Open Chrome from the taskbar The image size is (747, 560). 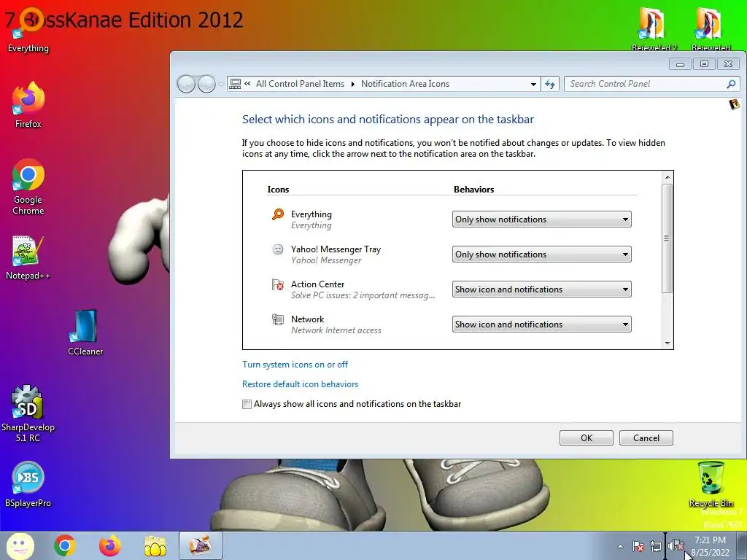pyautogui.click(x=65, y=545)
